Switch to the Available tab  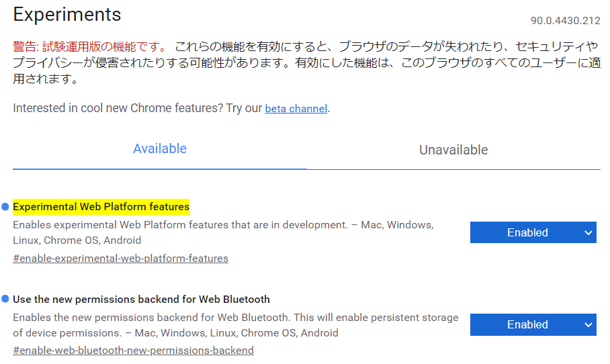(x=160, y=149)
